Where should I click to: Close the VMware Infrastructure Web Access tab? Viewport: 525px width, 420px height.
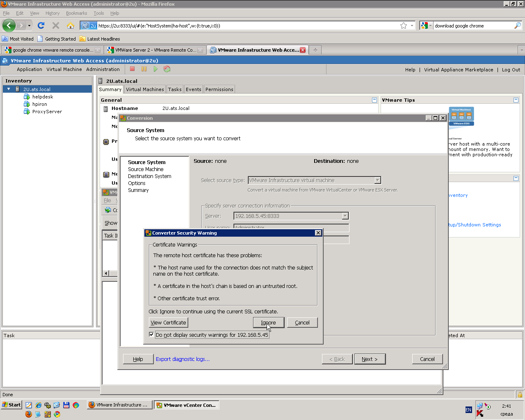303,50
